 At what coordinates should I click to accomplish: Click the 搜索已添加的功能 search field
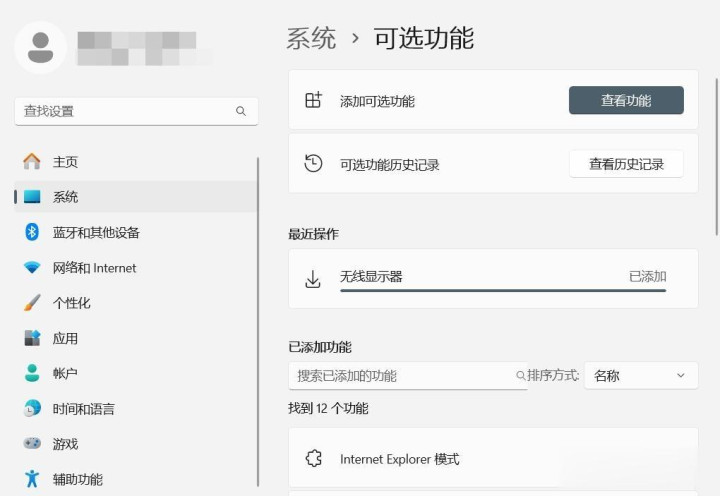coord(405,376)
